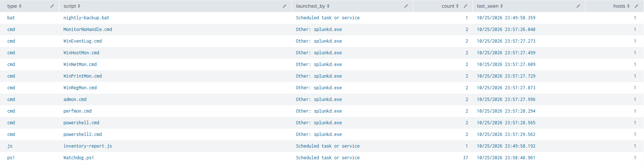Click launched_by value in the inventory-report.js row
The width and height of the screenshot is (644, 164).
(328, 146)
